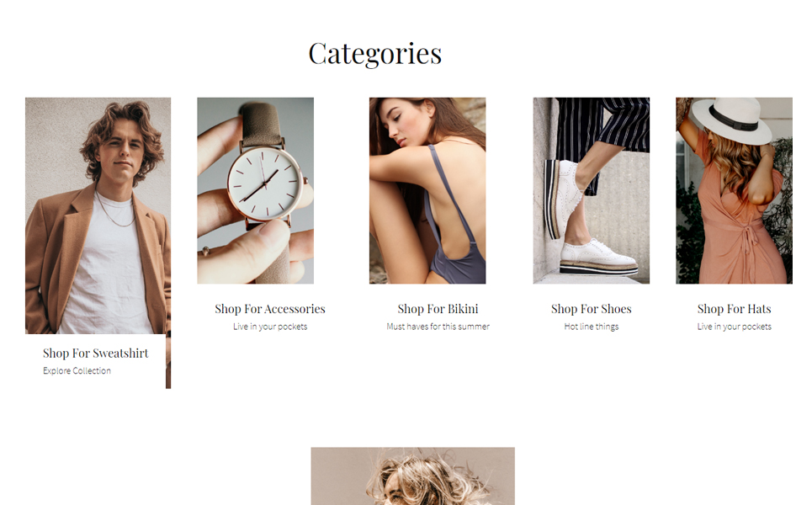
Task: Click the Hot line things subtitle
Action: [x=591, y=327]
